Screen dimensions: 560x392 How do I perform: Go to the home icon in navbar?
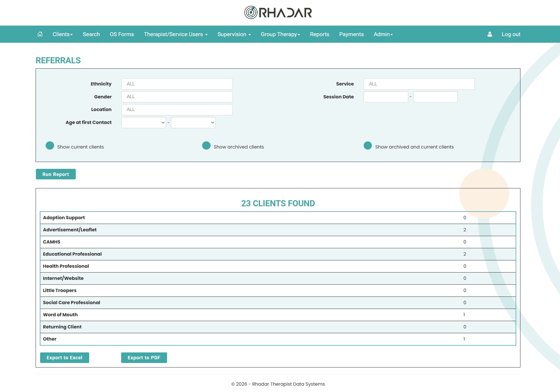[40, 34]
